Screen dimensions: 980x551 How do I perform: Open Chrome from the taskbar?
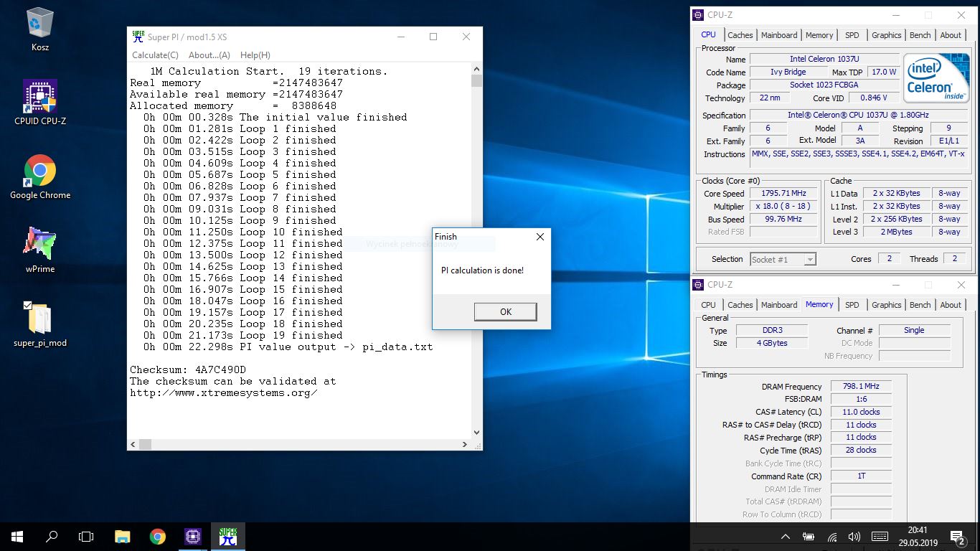tap(158, 536)
